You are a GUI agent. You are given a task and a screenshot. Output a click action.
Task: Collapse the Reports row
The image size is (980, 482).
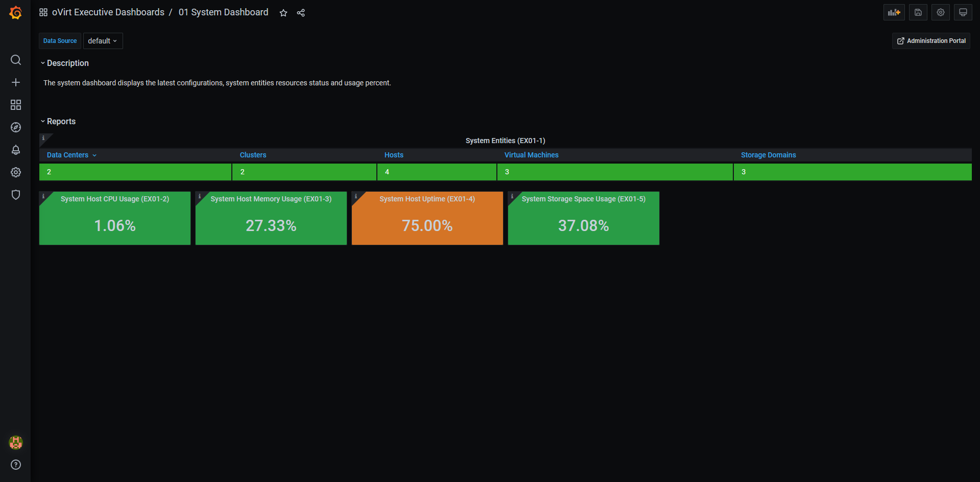pyautogui.click(x=58, y=122)
